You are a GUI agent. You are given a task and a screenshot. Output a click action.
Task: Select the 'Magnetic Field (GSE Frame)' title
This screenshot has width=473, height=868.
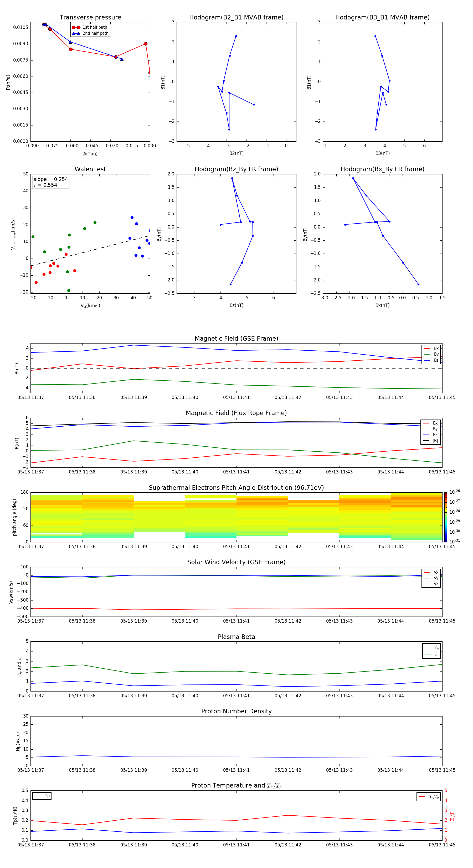236,339
